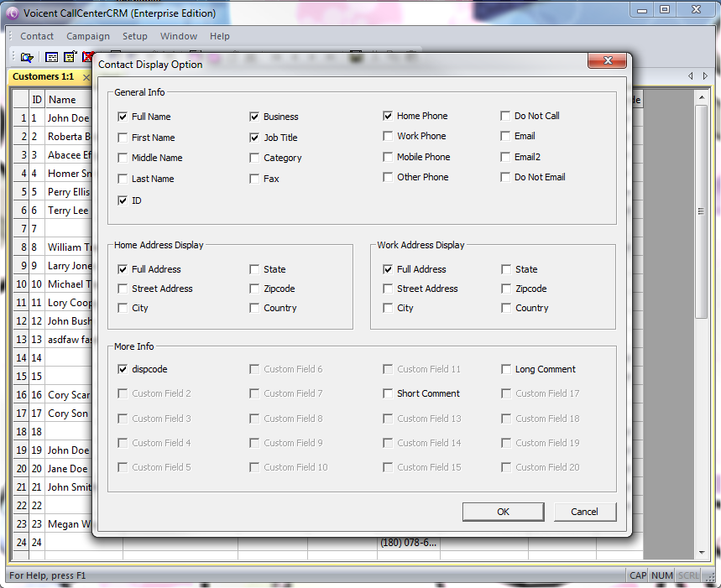Screen dimensions: 721x588
Task: Disable the dispcode checkbox
Action: [x=123, y=369]
